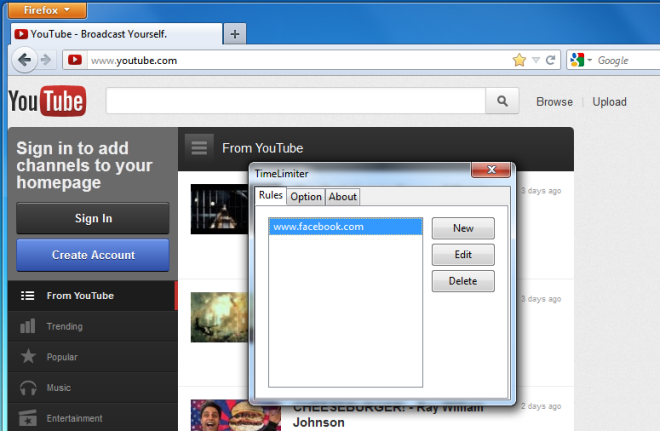Open the explosion video thumbnail

[x=220, y=317]
